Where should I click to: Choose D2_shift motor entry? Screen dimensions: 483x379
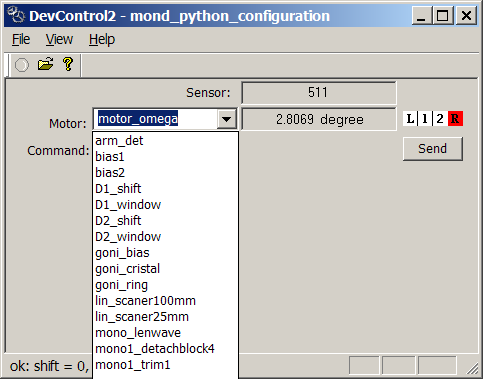click(165, 221)
